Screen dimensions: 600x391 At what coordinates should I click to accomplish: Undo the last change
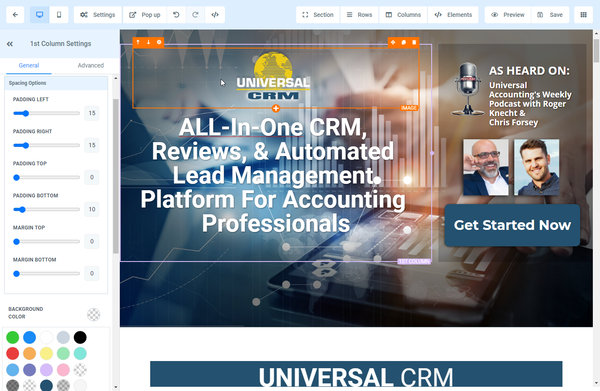point(176,15)
